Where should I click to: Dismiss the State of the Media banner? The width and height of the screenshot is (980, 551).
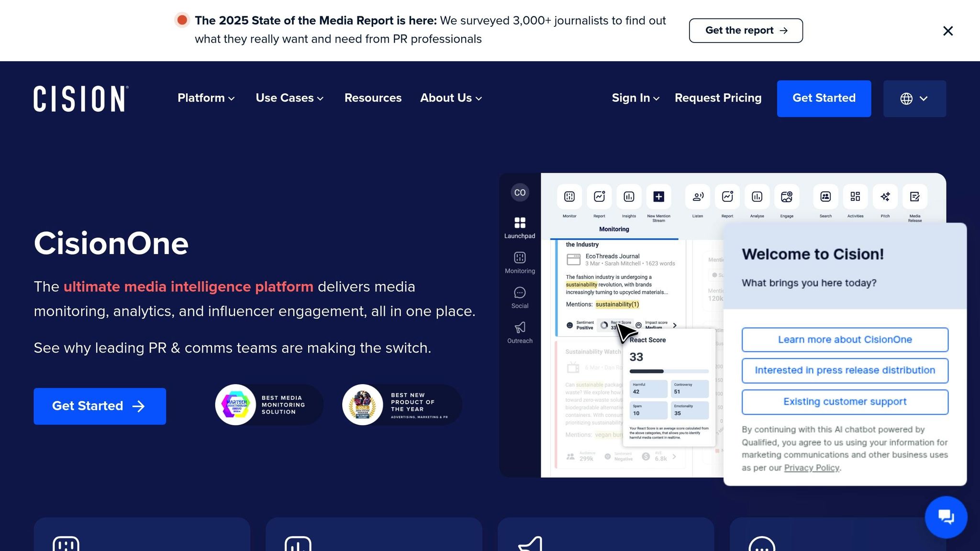948,31
